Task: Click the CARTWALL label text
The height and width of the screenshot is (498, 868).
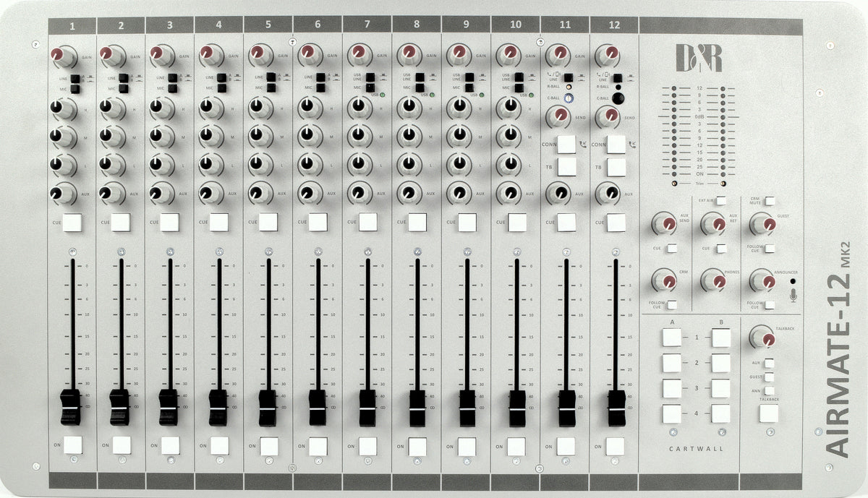Action: coord(696,448)
